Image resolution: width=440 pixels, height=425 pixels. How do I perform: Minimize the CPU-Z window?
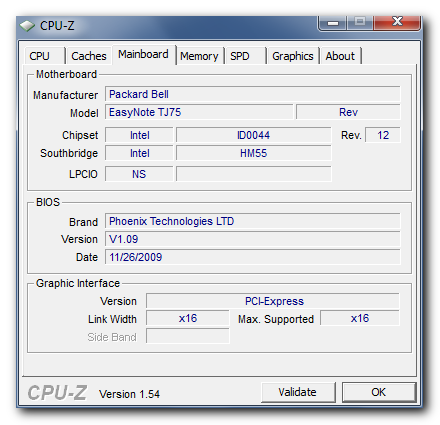coord(333,23)
